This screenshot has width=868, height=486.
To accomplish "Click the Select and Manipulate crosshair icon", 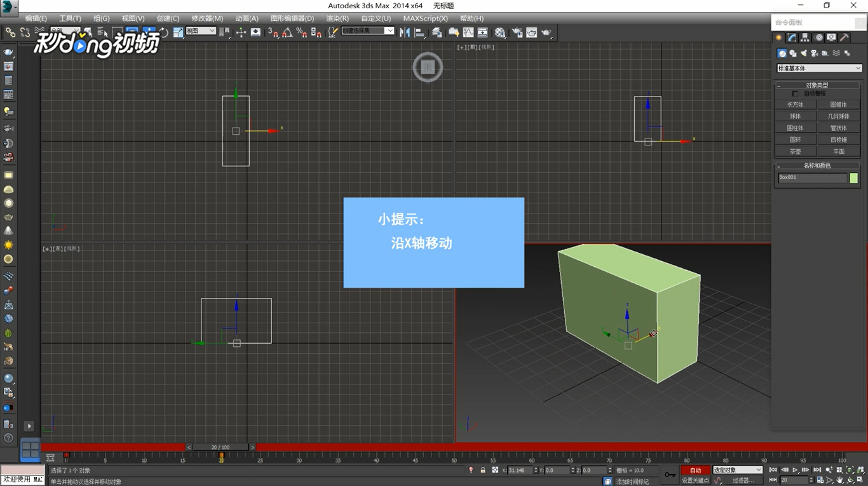I will tap(241, 32).
